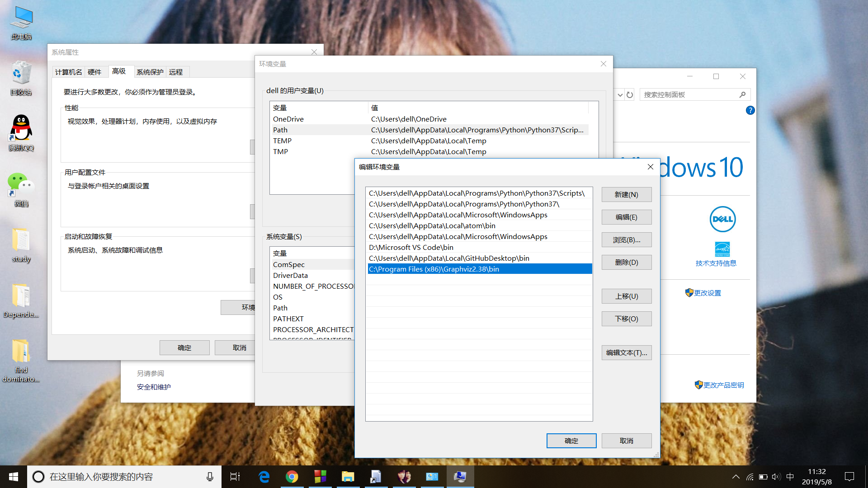Click the taskbar search input box
The height and width of the screenshot is (488, 868).
124,477
